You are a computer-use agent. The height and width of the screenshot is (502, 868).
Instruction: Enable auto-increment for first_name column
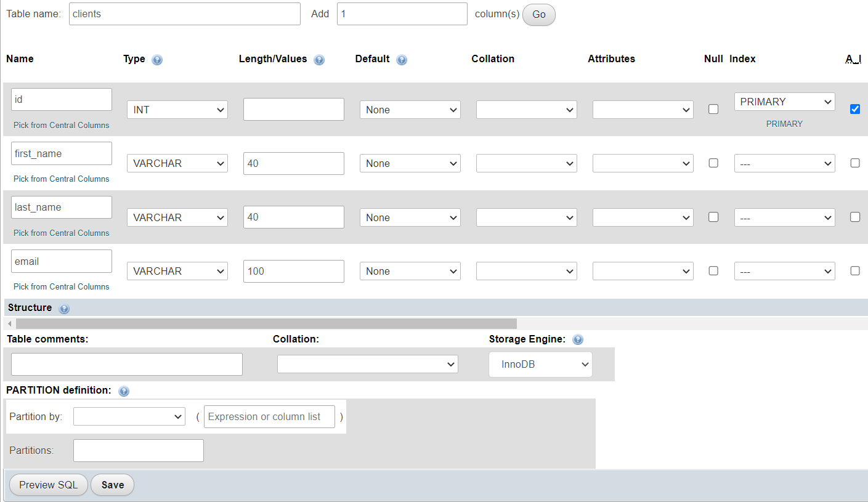(855, 163)
